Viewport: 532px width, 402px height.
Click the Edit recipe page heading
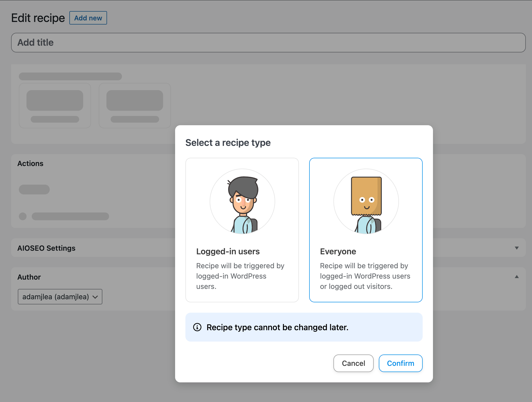pos(38,18)
